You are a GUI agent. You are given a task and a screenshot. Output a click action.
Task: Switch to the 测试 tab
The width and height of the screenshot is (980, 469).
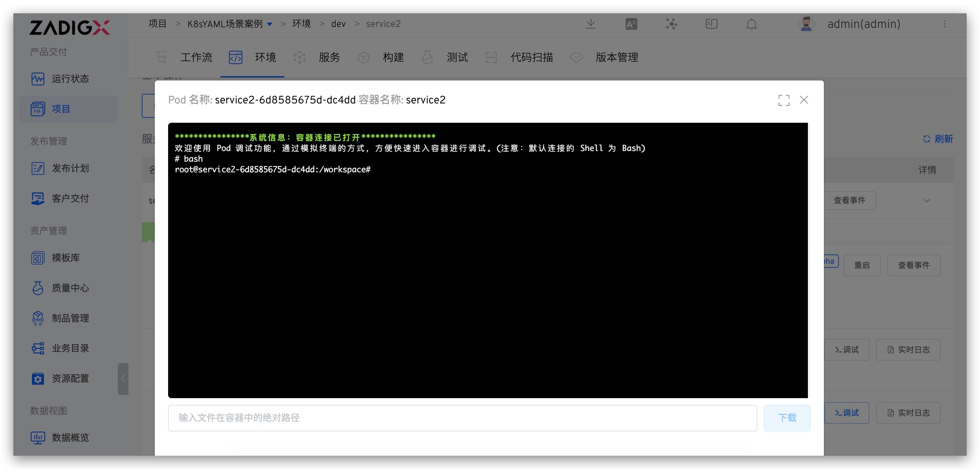tap(445, 58)
